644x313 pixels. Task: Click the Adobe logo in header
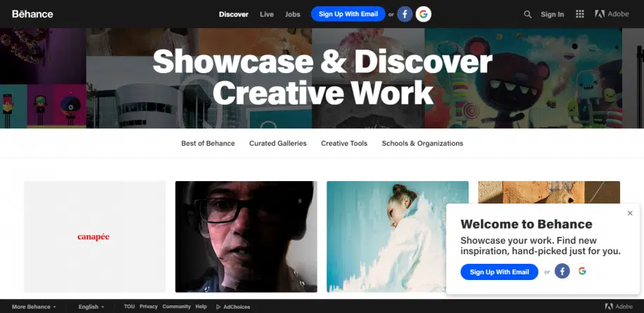(x=612, y=14)
